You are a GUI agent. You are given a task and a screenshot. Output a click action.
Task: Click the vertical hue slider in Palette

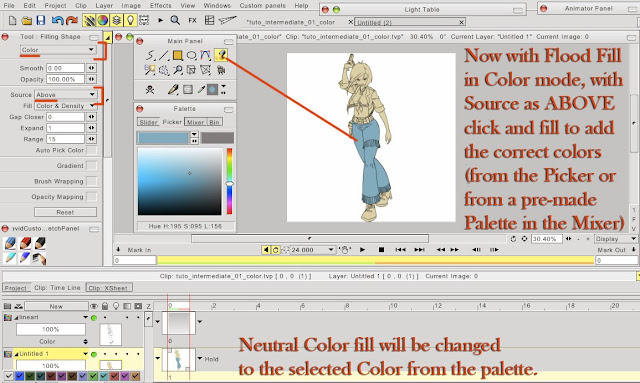pyautogui.click(x=230, y=181)
